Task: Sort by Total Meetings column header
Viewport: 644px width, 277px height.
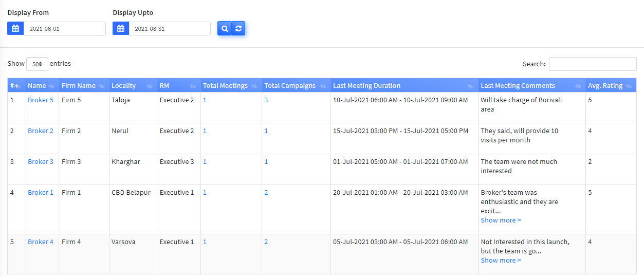Action: pos(225,86)
